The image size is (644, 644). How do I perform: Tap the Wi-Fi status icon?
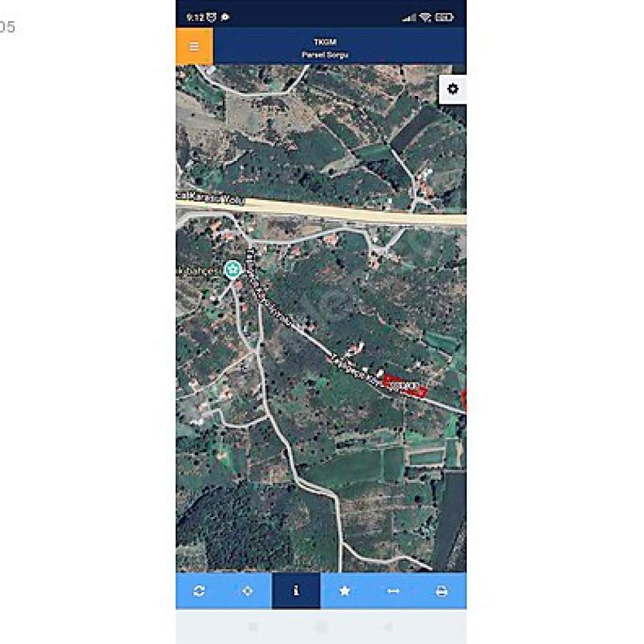pos(426,17)
